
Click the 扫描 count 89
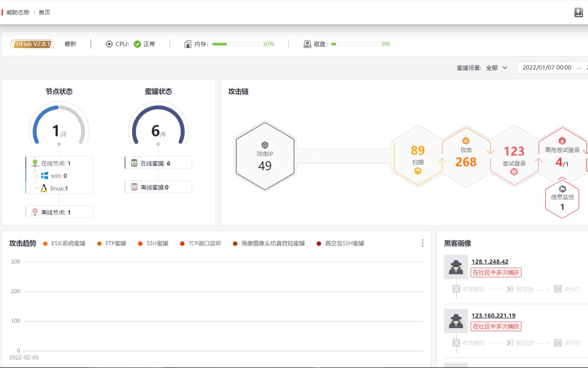418,150
